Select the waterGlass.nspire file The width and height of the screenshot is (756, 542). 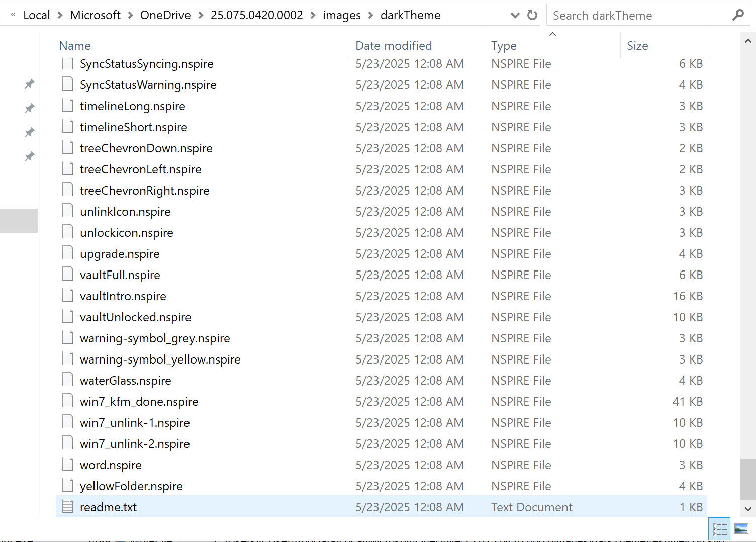pos(125,380)
